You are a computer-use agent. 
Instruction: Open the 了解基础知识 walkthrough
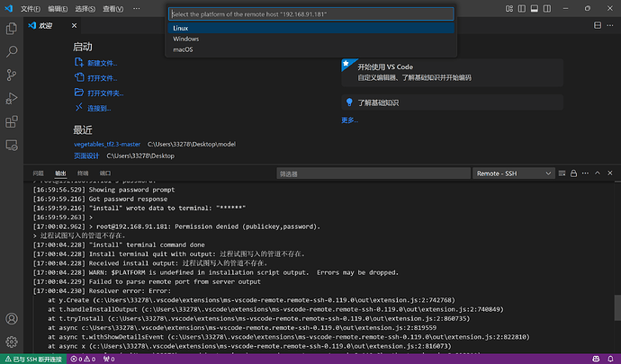[x=453, y=102]
